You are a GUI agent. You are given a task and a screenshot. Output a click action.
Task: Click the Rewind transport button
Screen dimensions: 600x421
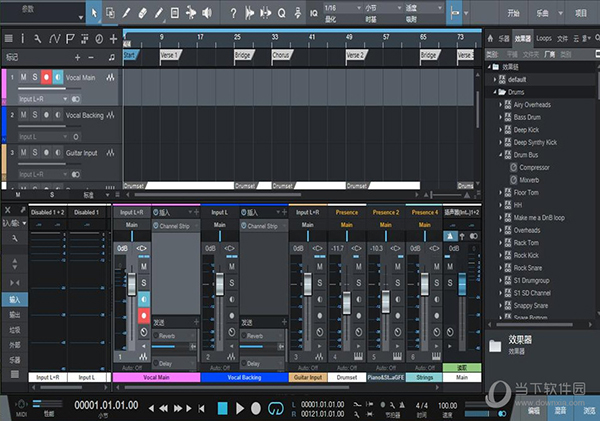point(163,408)
